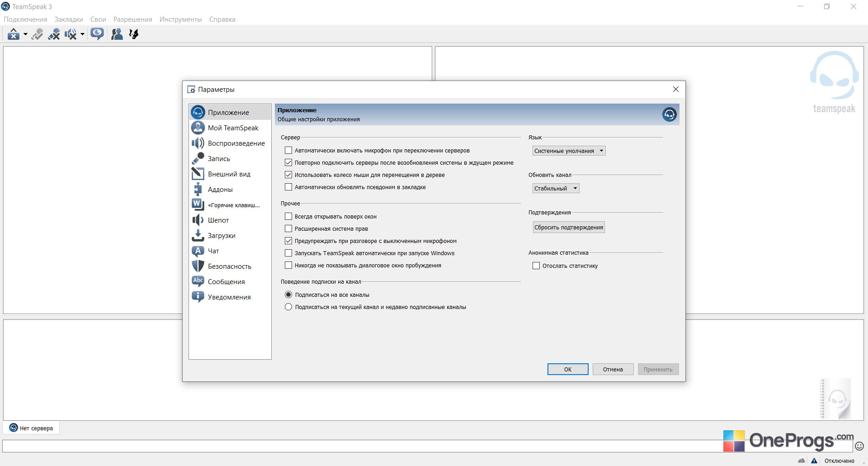Image resolution: width=868 pixels, height=466 pixels.
Task: Click 'Отключено' status text
Action: click(840, 461)
